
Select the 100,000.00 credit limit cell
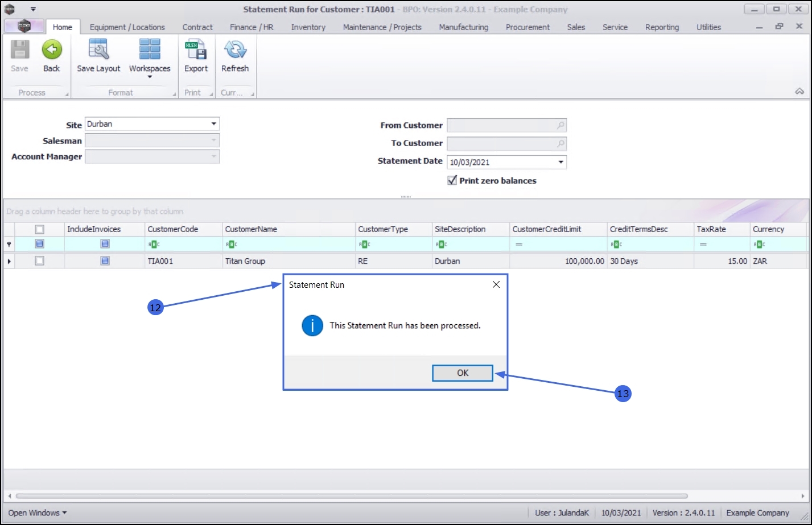[x=558, y=261]
